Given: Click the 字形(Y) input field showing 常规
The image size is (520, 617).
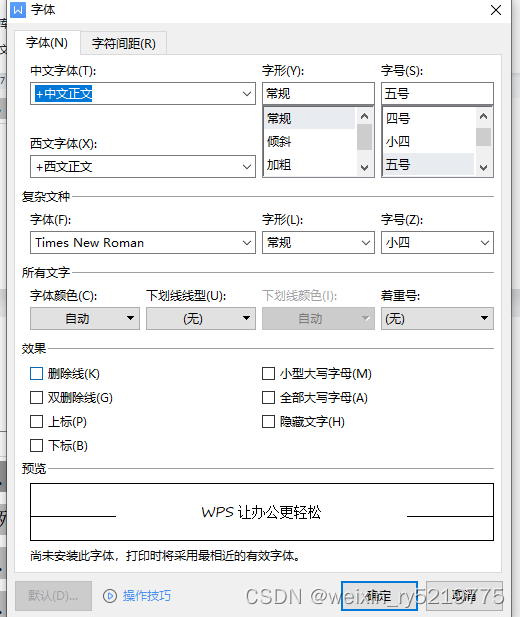Looking at the screenshot, I should coord(318,94).
